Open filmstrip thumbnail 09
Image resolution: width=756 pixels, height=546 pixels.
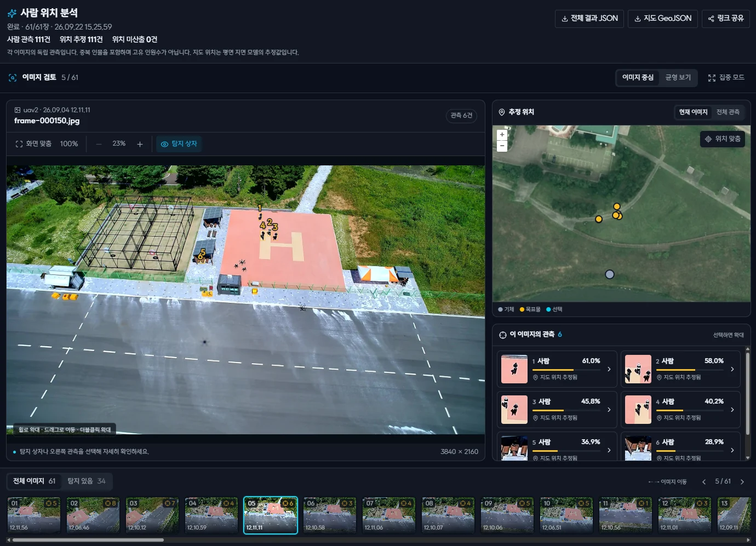click(x=507, y=515)
